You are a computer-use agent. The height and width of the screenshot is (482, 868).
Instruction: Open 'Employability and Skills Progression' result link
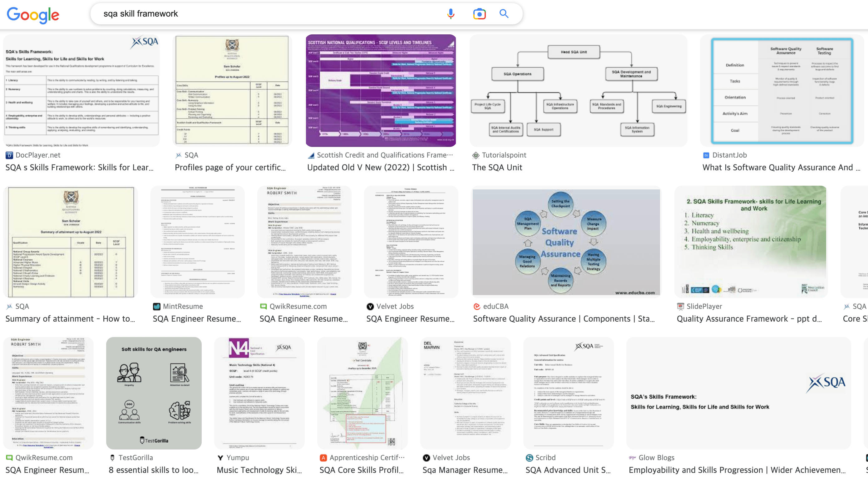point(737,470)
